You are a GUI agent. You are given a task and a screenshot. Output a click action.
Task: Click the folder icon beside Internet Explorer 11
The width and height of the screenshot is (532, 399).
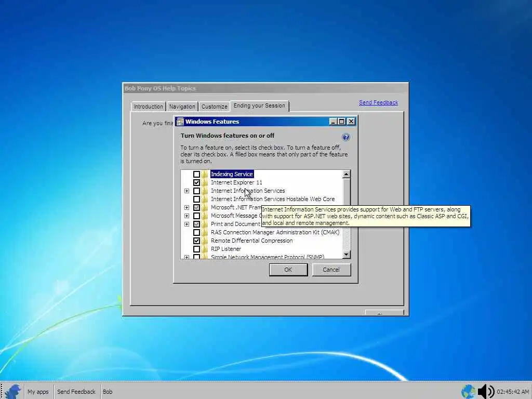(x=205, y=182)
